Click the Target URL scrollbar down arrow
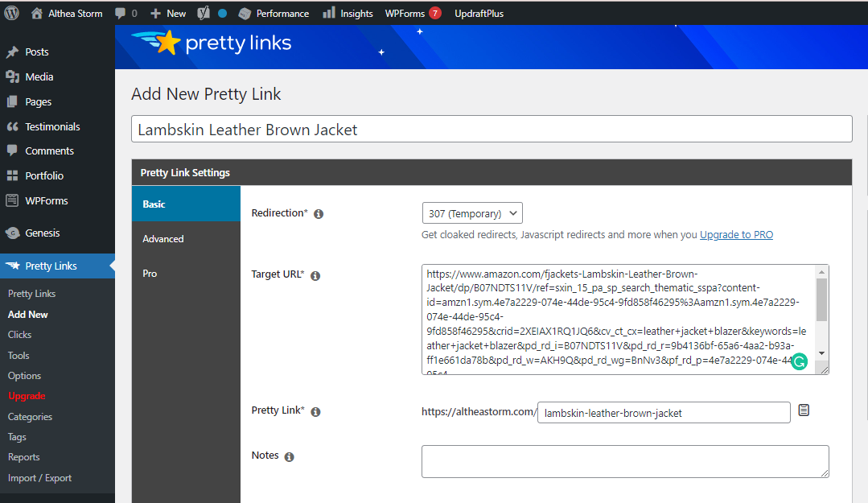This screenshot has height=503, width=868. click(821, 353)
